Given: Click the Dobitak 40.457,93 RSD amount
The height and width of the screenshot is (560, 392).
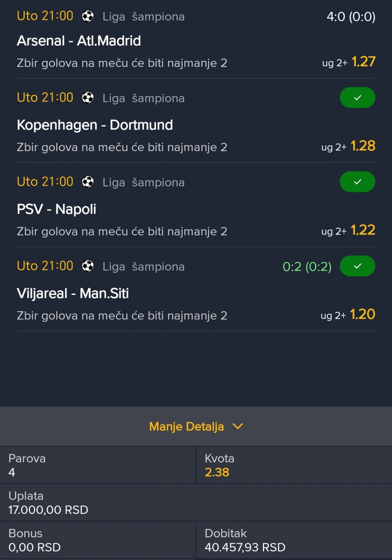Looking at the screenshot, I should [245, 547].
